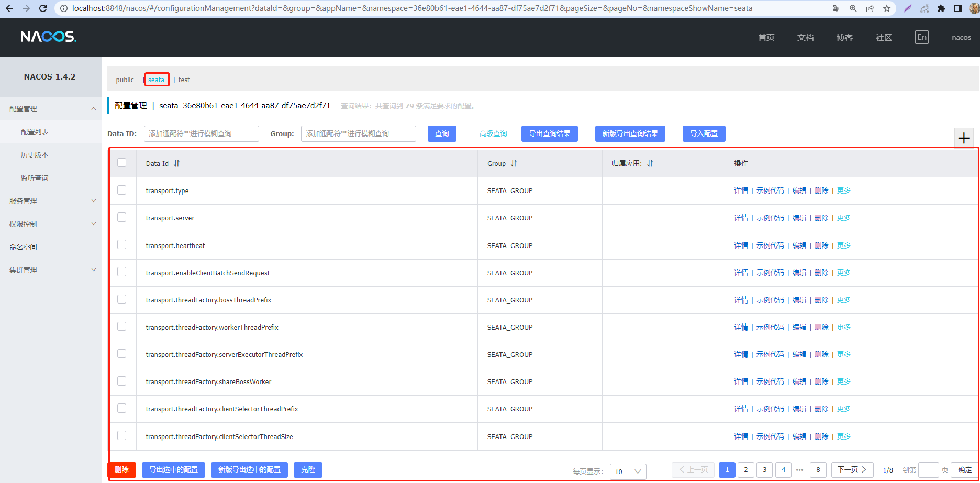The width and height of the screenshot is (980, 483).
Task: Open 更多 menu for shareBossWorker row
Action: tap(844, 381)
